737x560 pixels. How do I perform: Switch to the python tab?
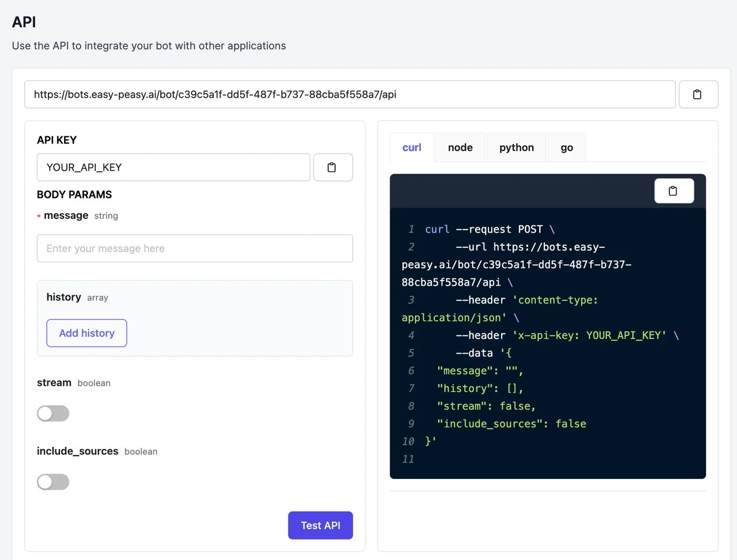[x=516, y=148]
